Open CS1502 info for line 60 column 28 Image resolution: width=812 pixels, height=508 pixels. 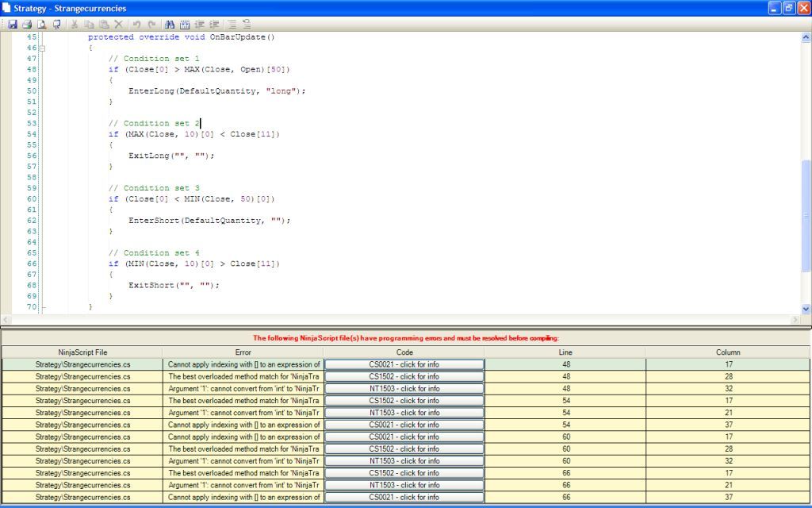coord(404,449)
